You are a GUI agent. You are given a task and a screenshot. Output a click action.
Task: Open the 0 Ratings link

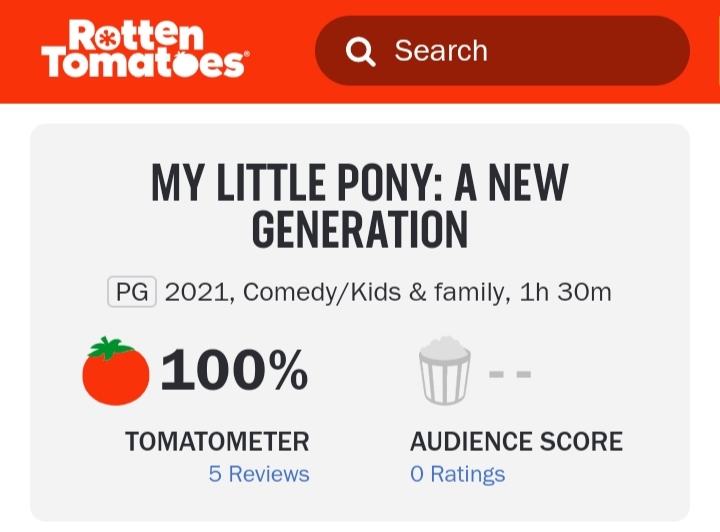458,474
